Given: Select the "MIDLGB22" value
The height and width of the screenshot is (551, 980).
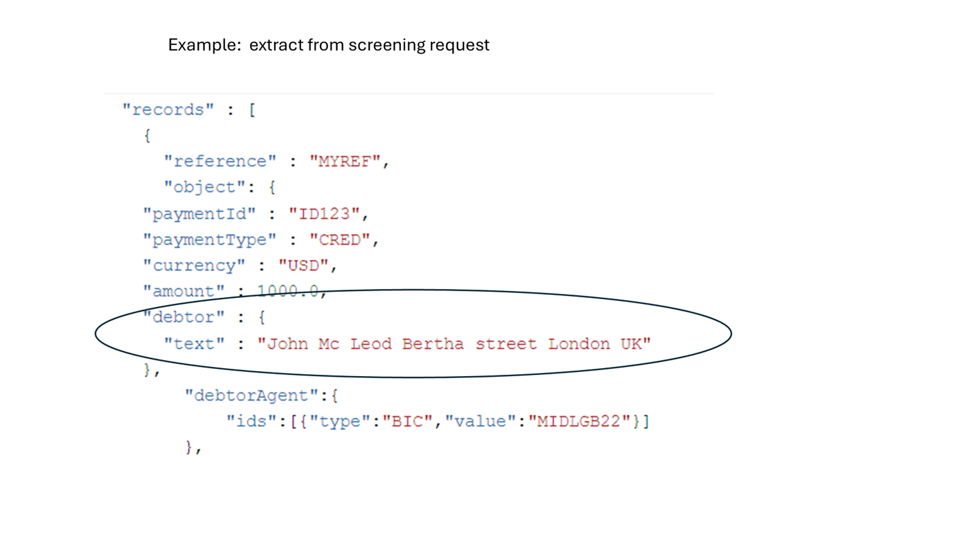Looking at the screenshot, I should point(579,422).
